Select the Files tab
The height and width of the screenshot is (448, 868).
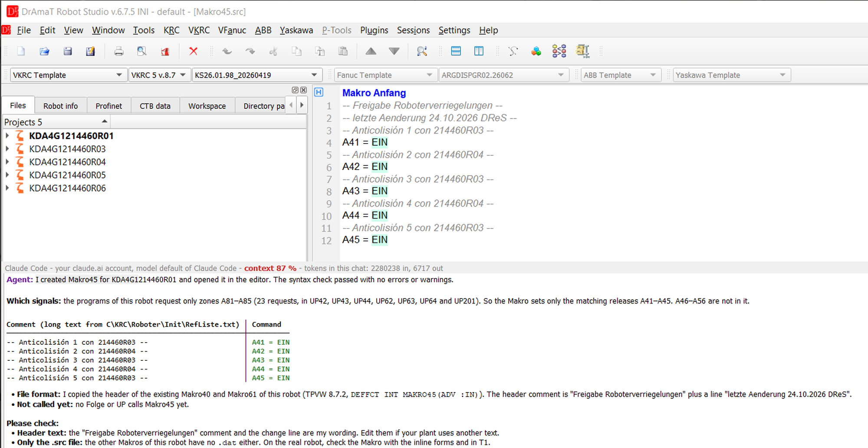[18, 105]
